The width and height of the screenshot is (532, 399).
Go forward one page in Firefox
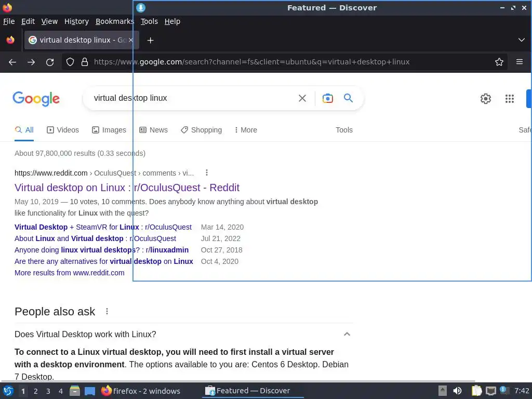click(31, 62)
